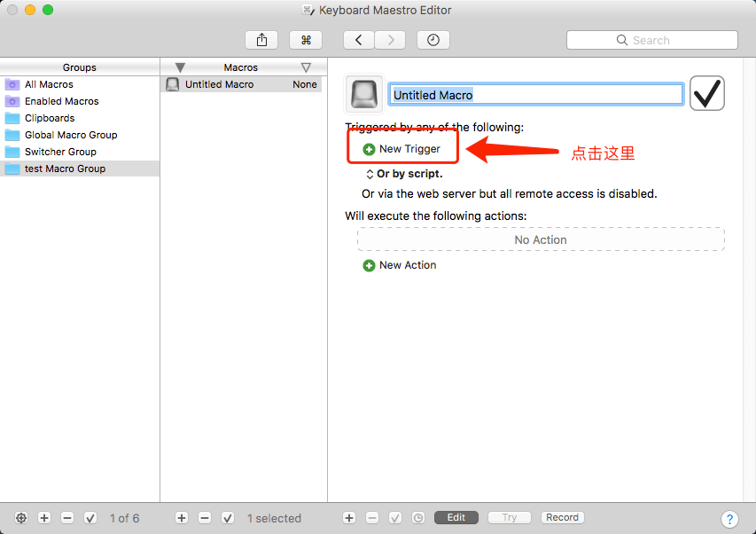The width and height of the screenshot is (756, 534).
Task: Click the target icon in Groups footer
Action: pyautogui.click(x=21, y=518)
